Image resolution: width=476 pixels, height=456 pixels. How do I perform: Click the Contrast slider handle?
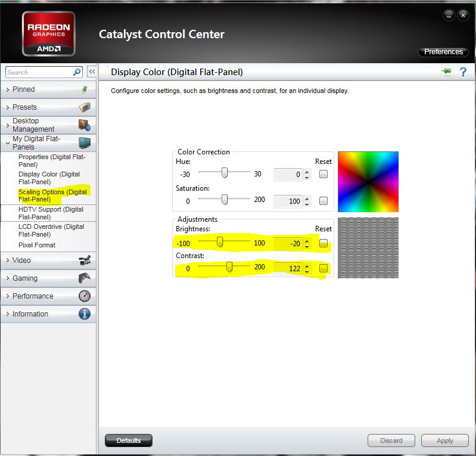(229, 266)
